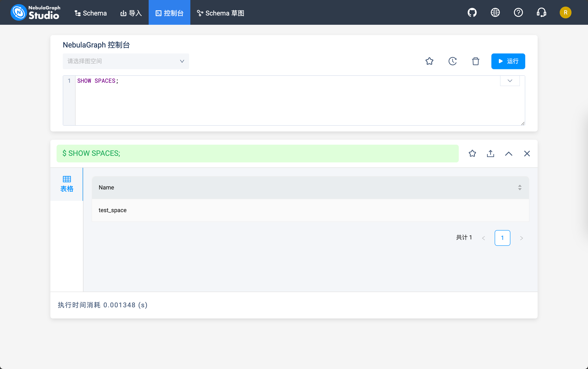
Task: Switch to the Schema tab
Action: [x=91, y=13]
